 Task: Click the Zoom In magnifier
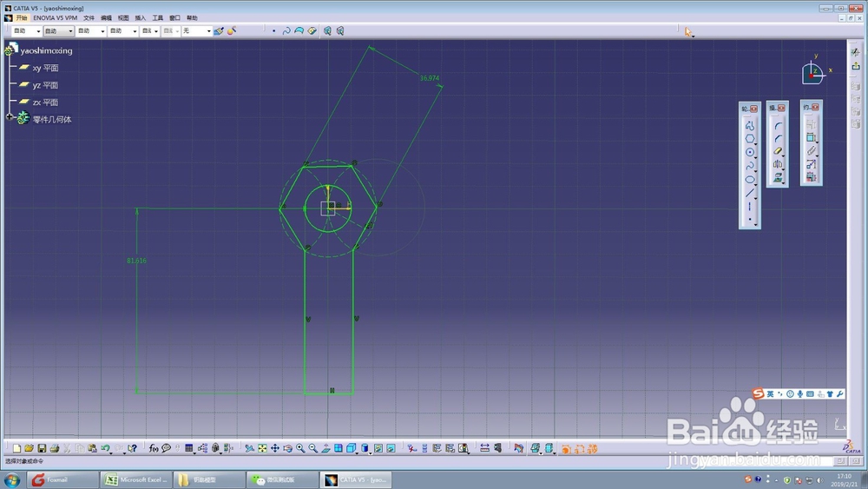point(300,448)
